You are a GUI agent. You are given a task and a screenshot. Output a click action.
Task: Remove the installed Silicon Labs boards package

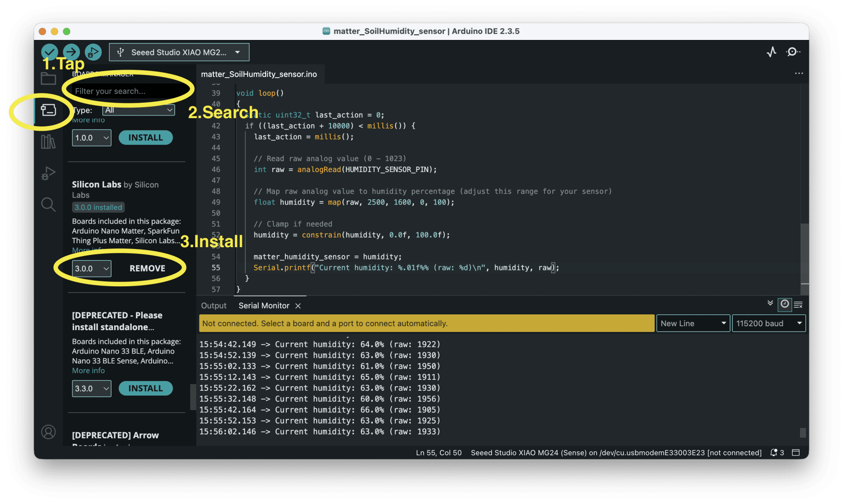click(x=148, y=268)
